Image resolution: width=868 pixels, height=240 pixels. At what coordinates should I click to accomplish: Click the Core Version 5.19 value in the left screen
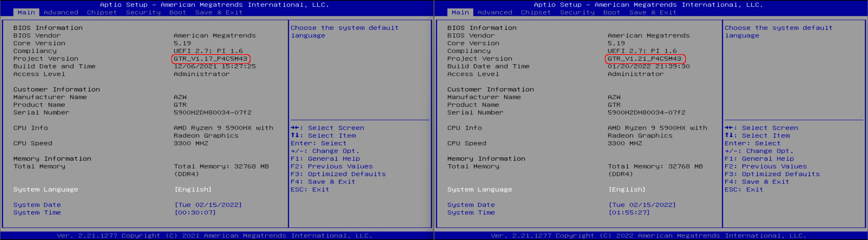(x=182, y=44)
